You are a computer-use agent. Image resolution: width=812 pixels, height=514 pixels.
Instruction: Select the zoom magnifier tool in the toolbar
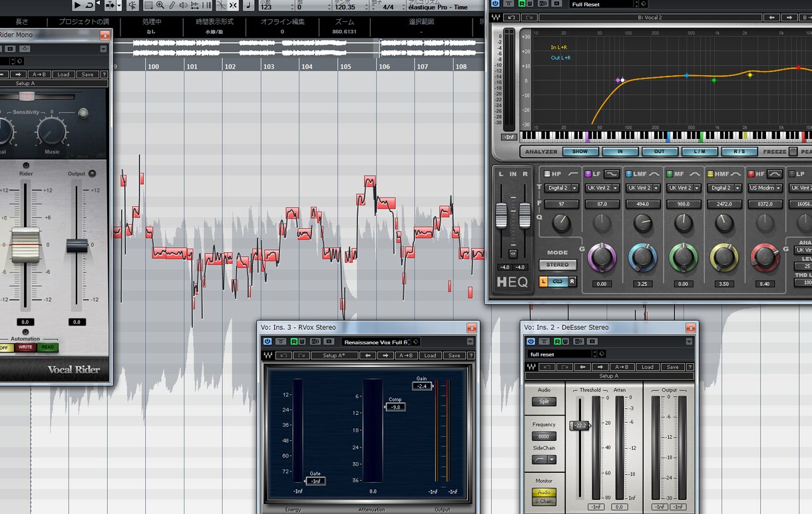(160, 5)
